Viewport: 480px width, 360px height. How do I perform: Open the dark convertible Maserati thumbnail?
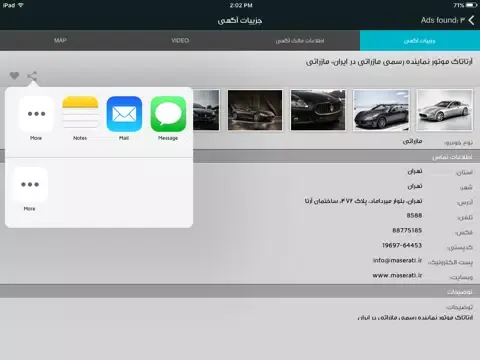[381, 110]
